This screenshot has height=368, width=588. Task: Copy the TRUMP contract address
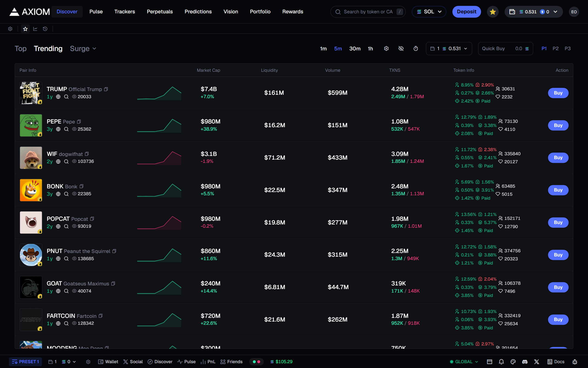click(106, 89)
